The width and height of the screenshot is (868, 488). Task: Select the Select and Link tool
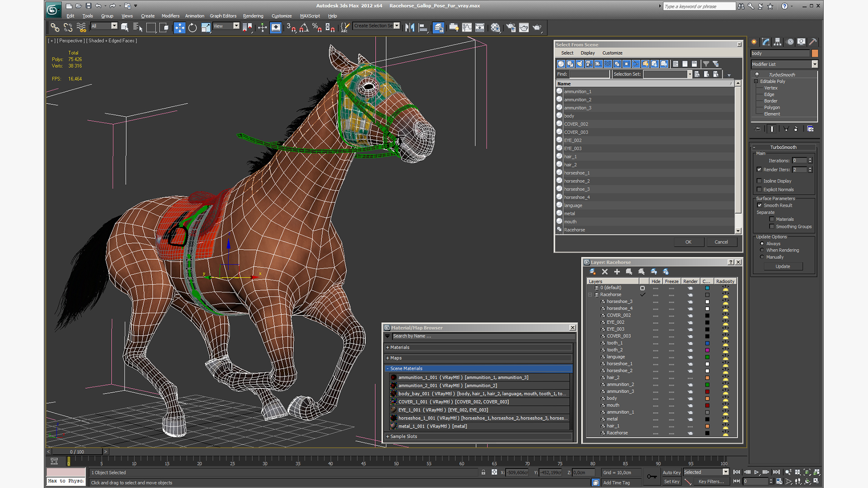[x=55, y=28]
